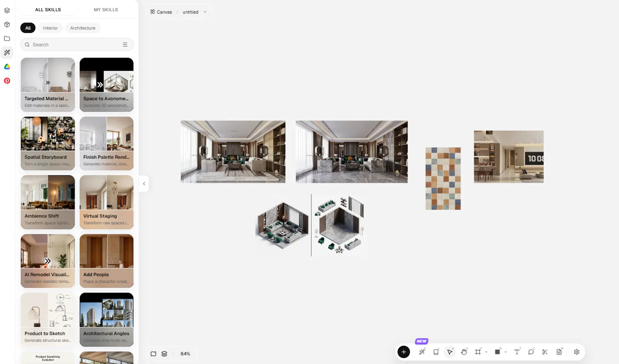The image size is (619, 364).
Task: Select the Interior filter chip
Action: pos(50,28)
